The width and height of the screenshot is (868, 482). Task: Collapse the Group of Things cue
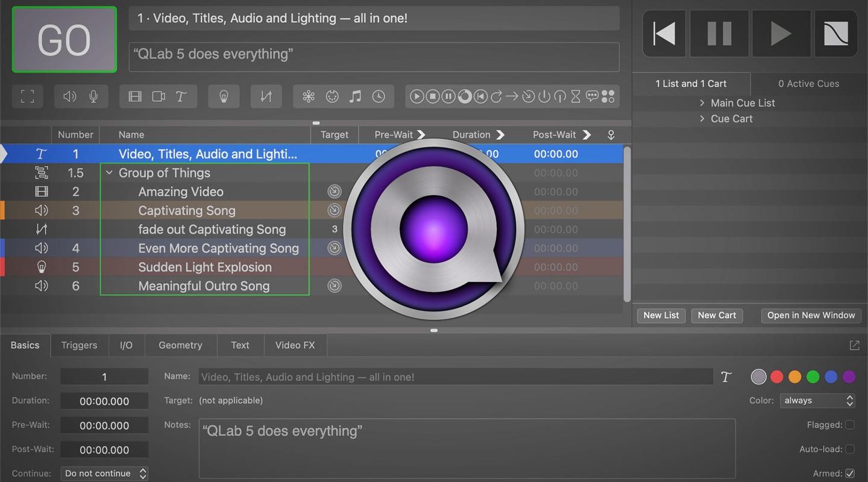tap(109, 173)
